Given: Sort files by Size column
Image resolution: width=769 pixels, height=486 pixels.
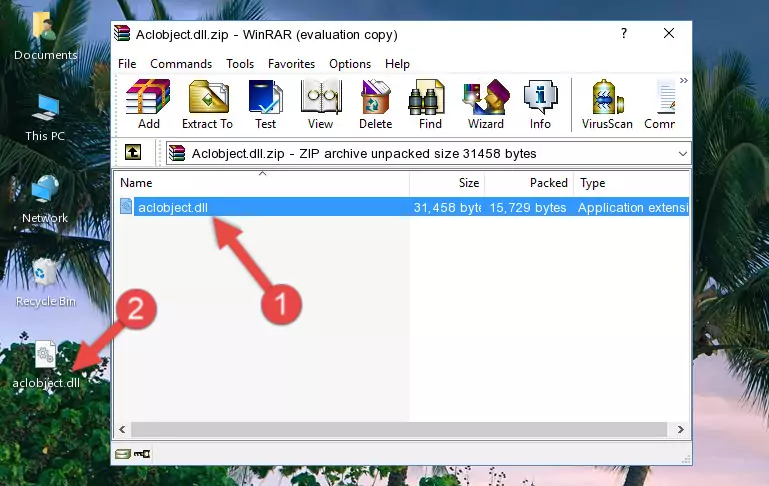Looking at the screenshot, I should (447, 183).
